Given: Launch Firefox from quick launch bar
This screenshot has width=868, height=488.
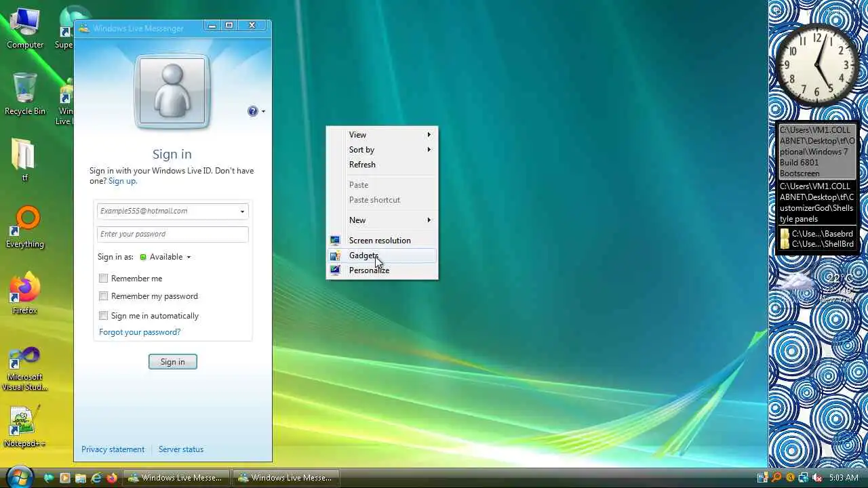Looking at the screenshot, I should coord(112,478).
